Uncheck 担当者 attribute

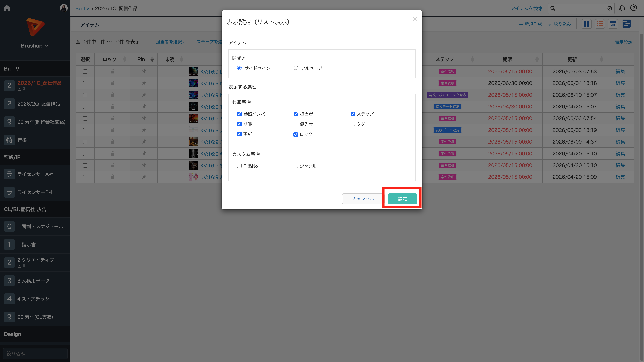(296, 114)
